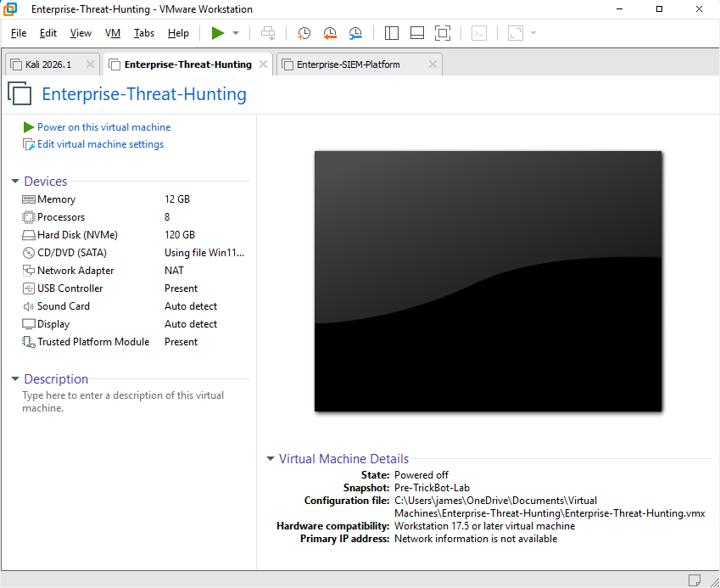Click the green Power On play button in toolbar
The width and height of the screenshot is (720, 588).
point(218,33)
